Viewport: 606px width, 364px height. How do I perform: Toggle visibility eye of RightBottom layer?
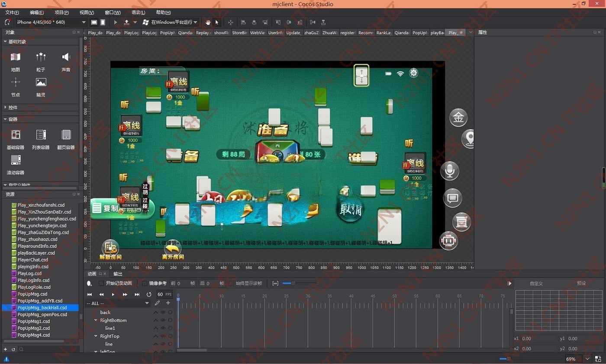(163, 320)
